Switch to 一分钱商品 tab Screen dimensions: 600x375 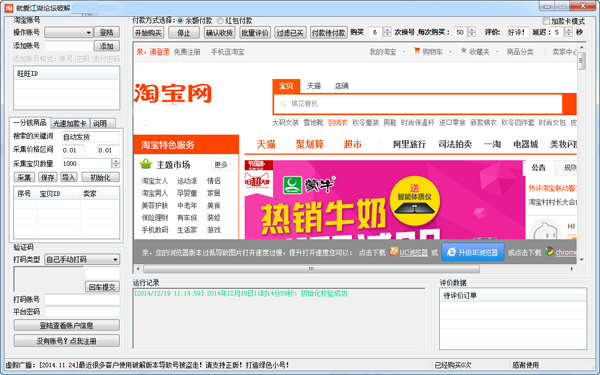(x=30, y=123)
